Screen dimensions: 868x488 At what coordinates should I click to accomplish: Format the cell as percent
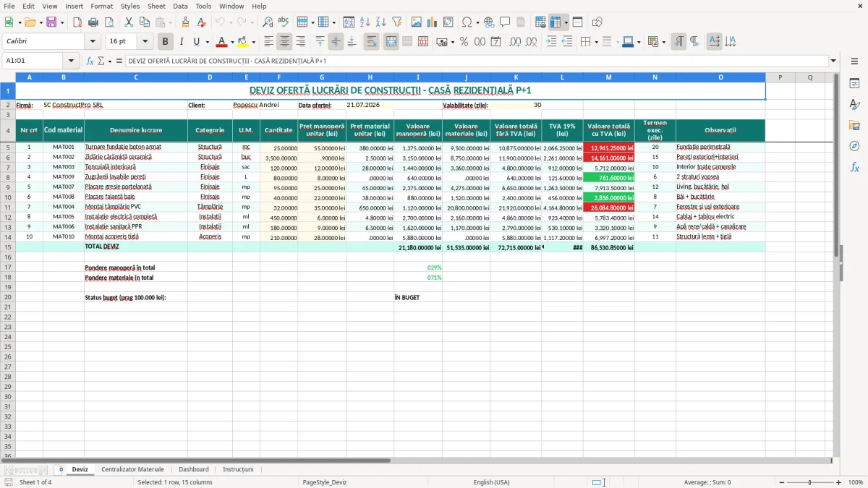(464, 42)
